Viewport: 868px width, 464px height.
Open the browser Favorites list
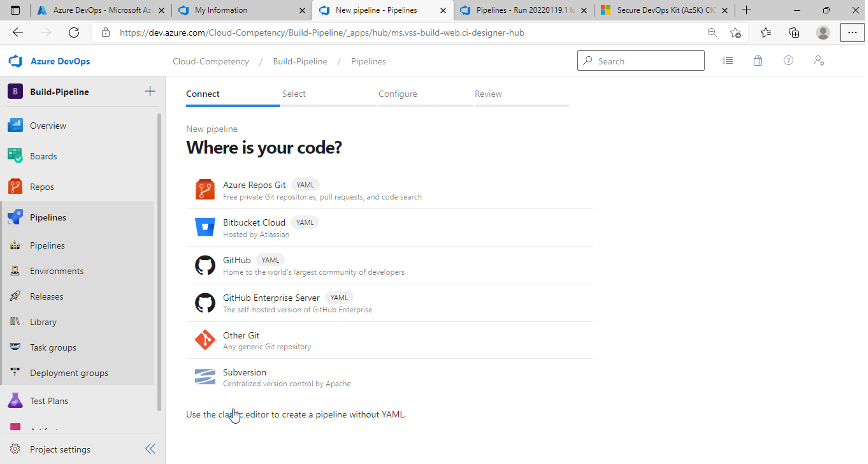766,33
